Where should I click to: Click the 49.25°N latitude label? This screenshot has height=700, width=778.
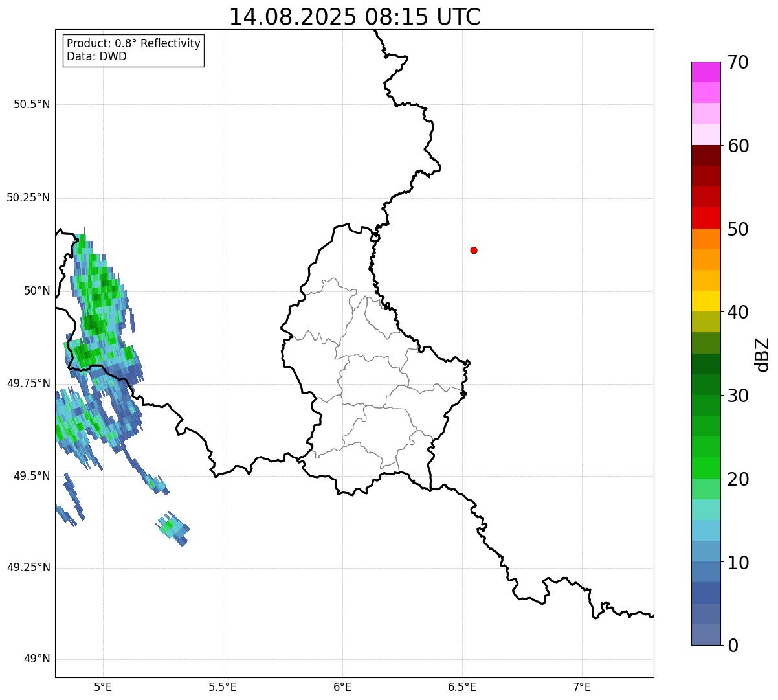[28, 568]
